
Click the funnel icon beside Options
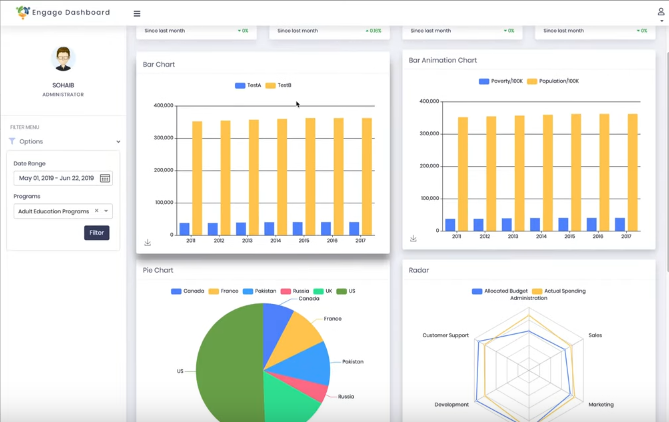point(12,141)
